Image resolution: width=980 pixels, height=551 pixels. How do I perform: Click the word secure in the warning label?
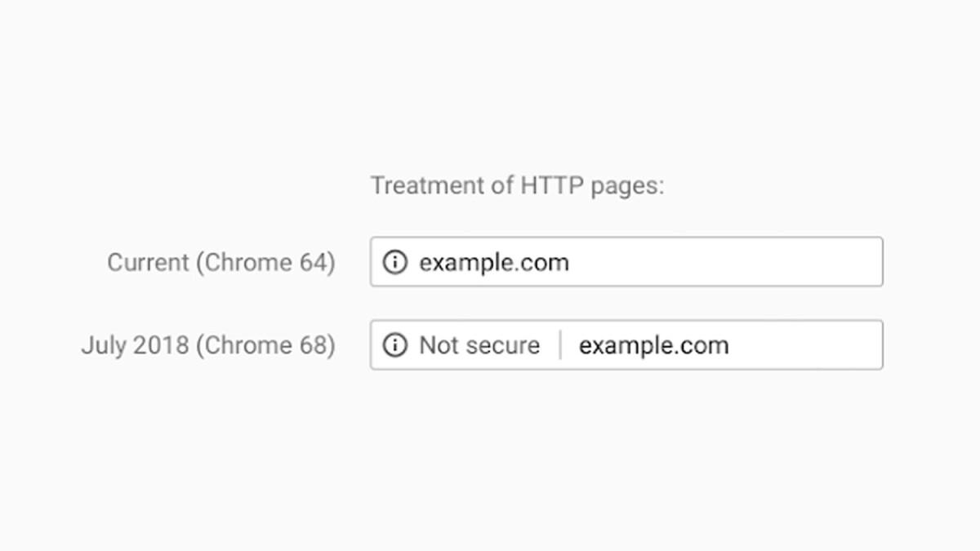tap(501, 346)
